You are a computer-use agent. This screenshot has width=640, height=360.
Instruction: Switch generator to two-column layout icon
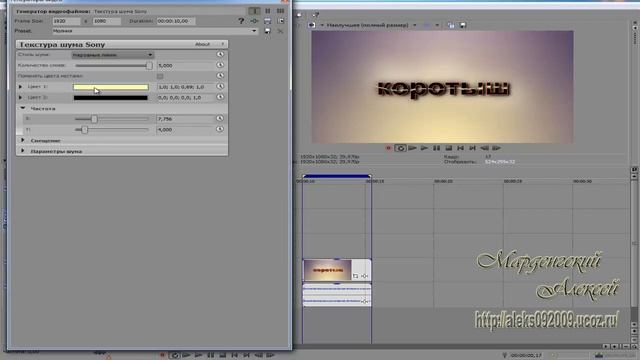268,11
